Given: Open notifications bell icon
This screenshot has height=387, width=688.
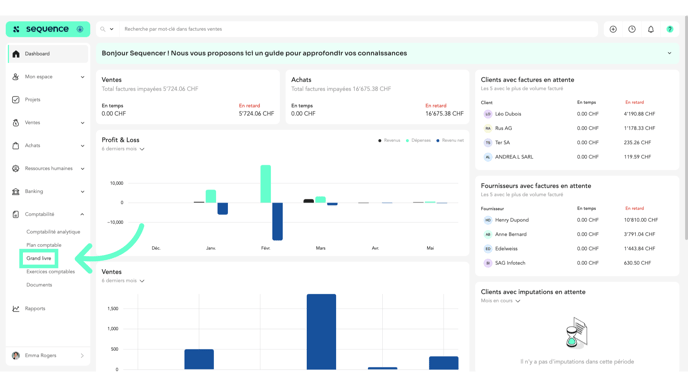Looking at the screenshot, I should pos(651,29).
